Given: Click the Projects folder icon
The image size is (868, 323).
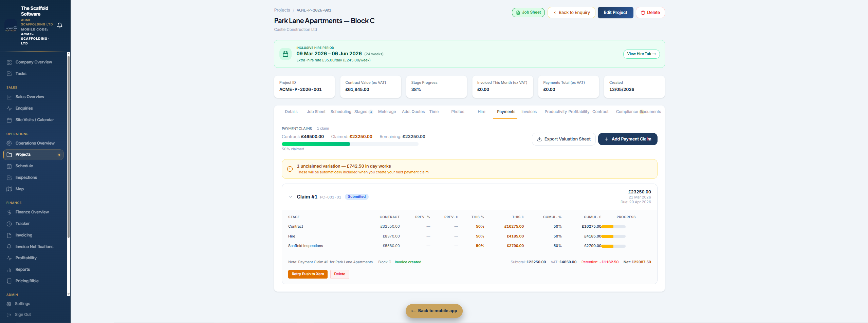Looking at the screenshot, I should (x=9, y=154).
